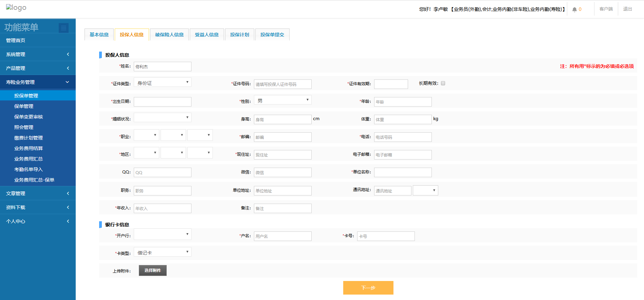This screenshot has height=300, width=644.
Task: Click the logo image in header
Action: coord(16,8)
